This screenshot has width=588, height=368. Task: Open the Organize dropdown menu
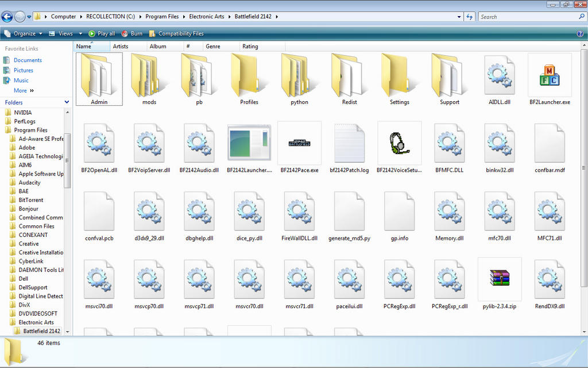point(24,33)
